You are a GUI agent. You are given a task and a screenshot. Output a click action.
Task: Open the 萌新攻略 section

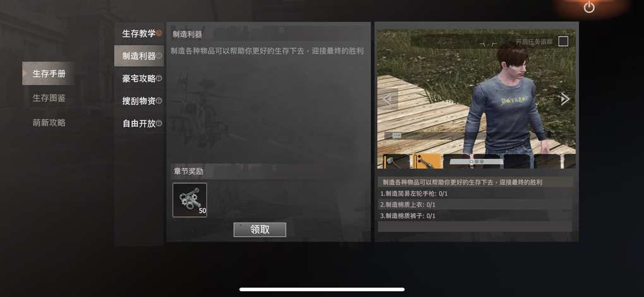[49, 123]
